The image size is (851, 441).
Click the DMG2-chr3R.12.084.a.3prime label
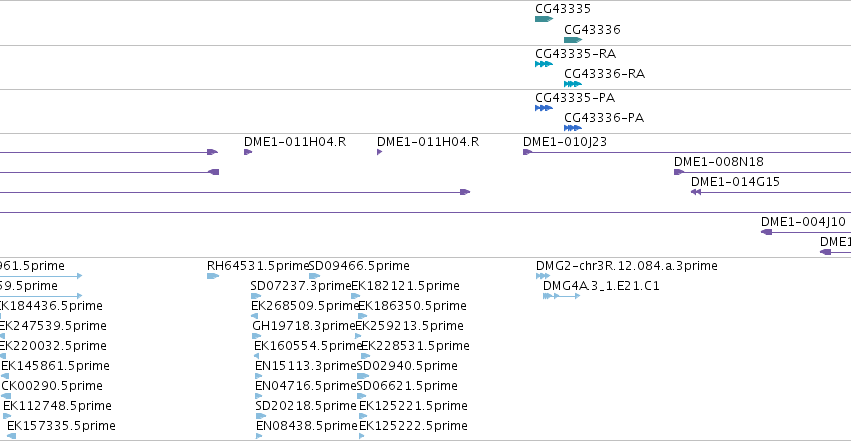click(x=627, y=266)
